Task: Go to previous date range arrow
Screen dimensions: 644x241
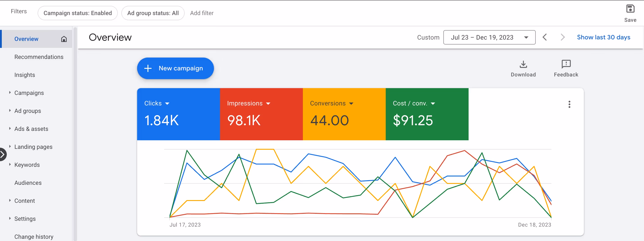Action: pos(545,37)
